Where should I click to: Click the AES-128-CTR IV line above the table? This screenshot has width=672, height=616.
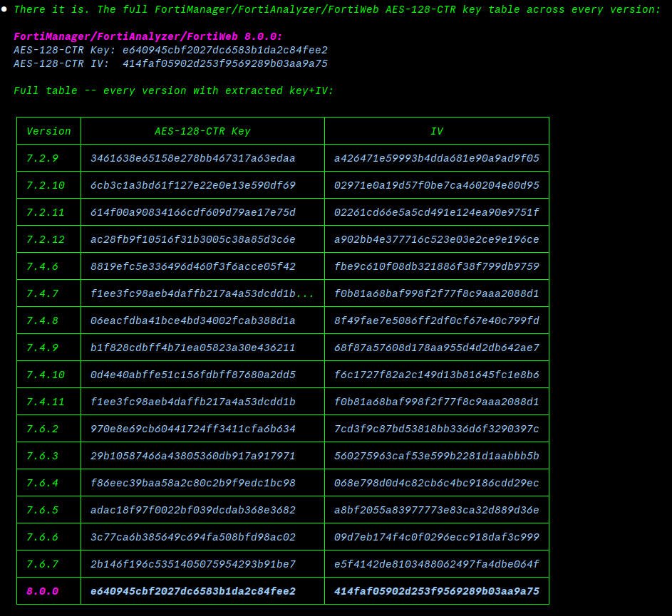pyautogui.click(x=170, y=63)
